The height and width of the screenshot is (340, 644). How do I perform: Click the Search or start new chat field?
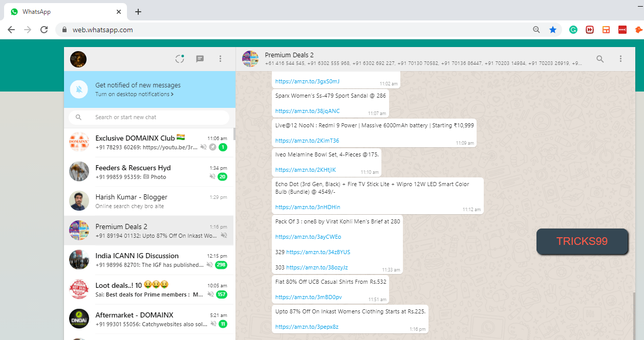tap(149, 118)
